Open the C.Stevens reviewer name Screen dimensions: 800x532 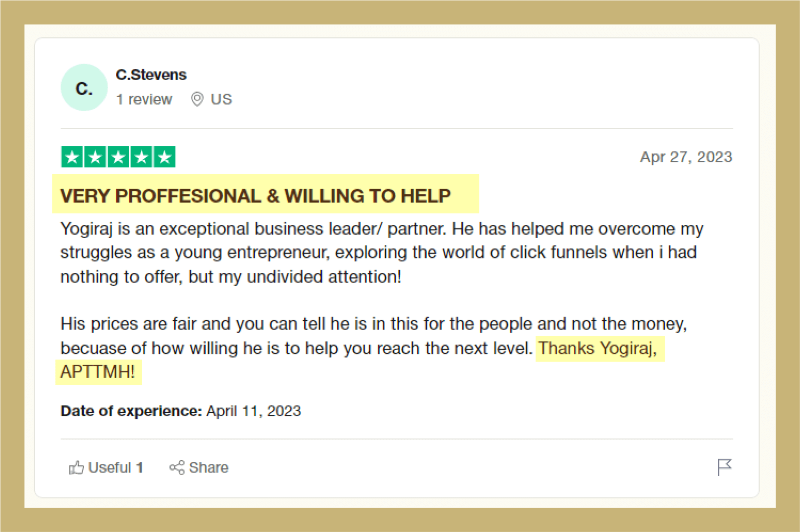(151, 75)
